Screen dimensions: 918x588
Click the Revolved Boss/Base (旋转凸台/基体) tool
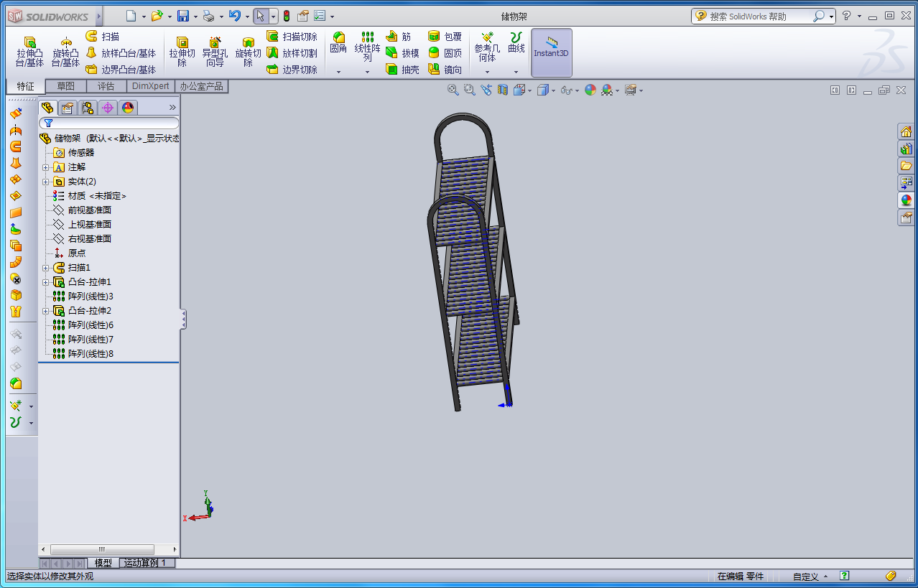[x=65, y=52]
